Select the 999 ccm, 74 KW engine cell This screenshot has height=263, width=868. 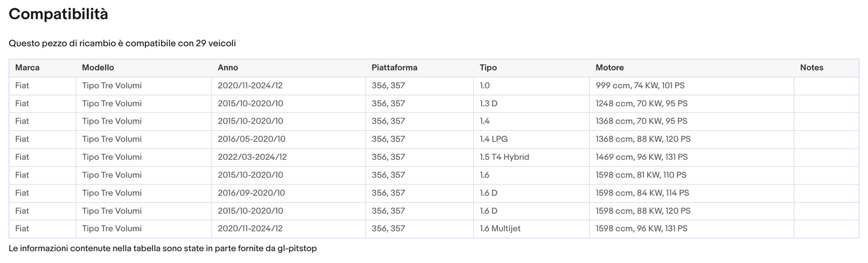[x=640, y=86]
